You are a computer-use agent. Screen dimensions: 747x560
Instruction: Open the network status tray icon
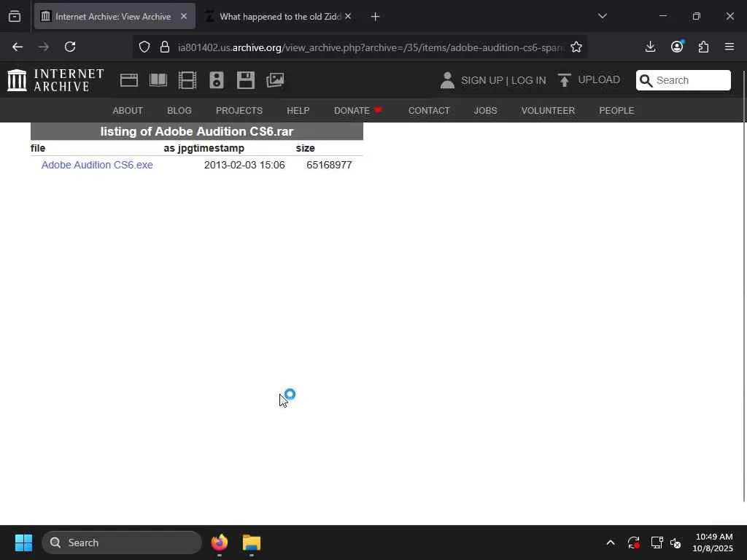point(657,542)
